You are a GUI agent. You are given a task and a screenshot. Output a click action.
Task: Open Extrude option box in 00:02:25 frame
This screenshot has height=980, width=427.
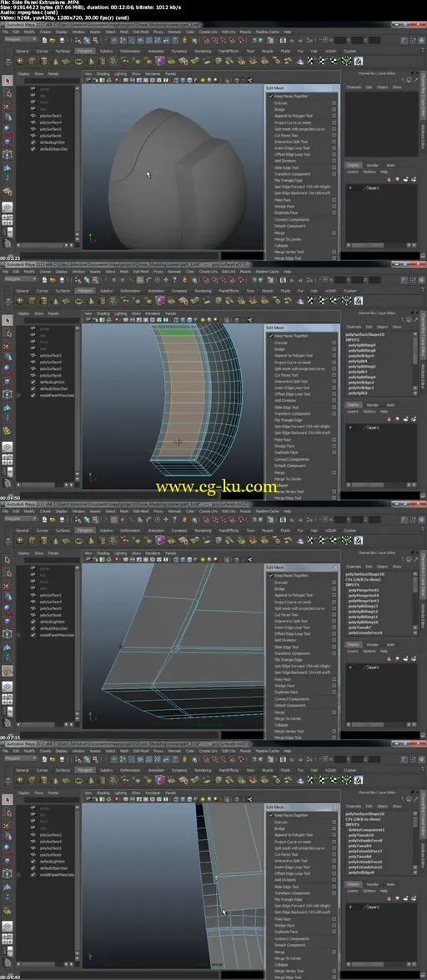[334, 102]
